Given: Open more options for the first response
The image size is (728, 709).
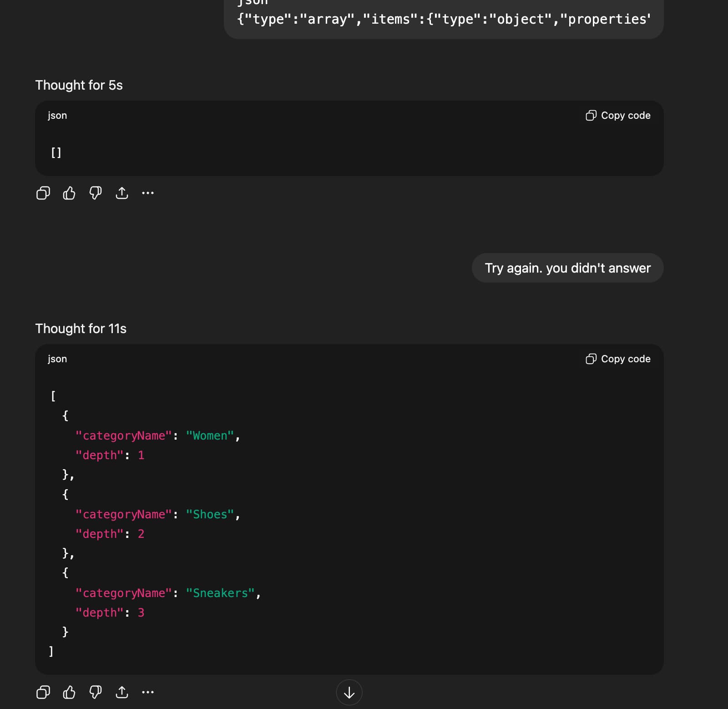Looking at the screenshot, I should pos(148,193).
